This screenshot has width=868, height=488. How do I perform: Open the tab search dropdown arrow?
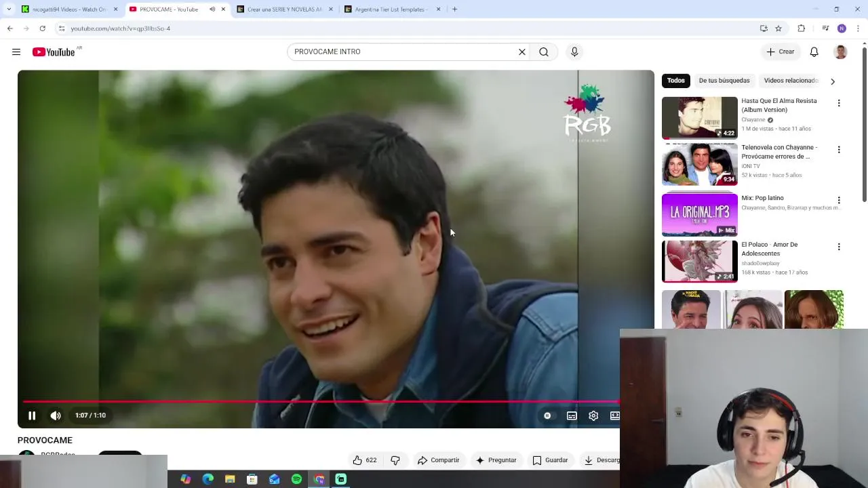click(x=8, y=9)
